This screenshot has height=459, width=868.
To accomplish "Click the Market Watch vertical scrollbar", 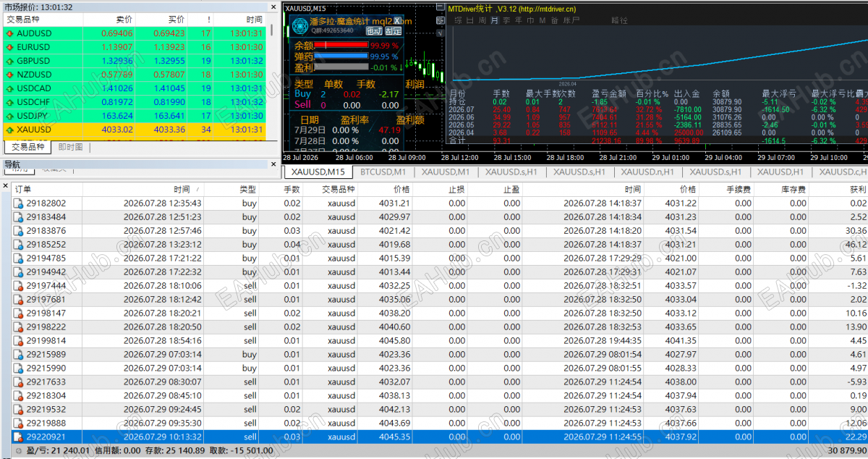I will click(272, 80).
